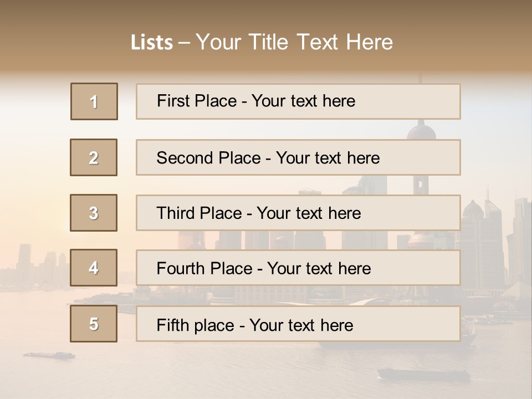Select the Third Place text box
The width and height of the screenshot is (532, 399).
298,213
